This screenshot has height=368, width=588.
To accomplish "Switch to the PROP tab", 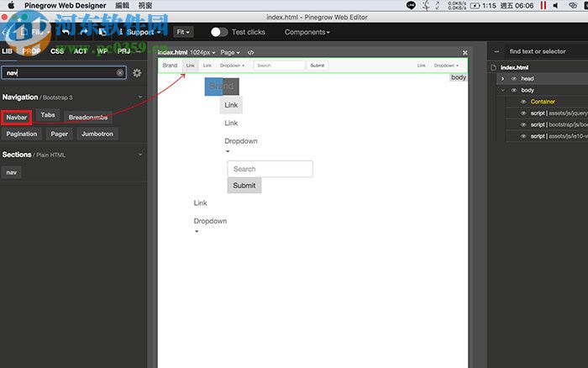I will click(31, 51).
